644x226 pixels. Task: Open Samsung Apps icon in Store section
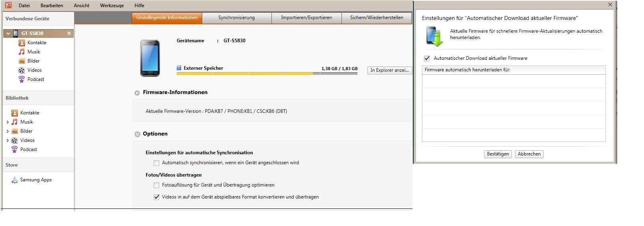point(15,180)
